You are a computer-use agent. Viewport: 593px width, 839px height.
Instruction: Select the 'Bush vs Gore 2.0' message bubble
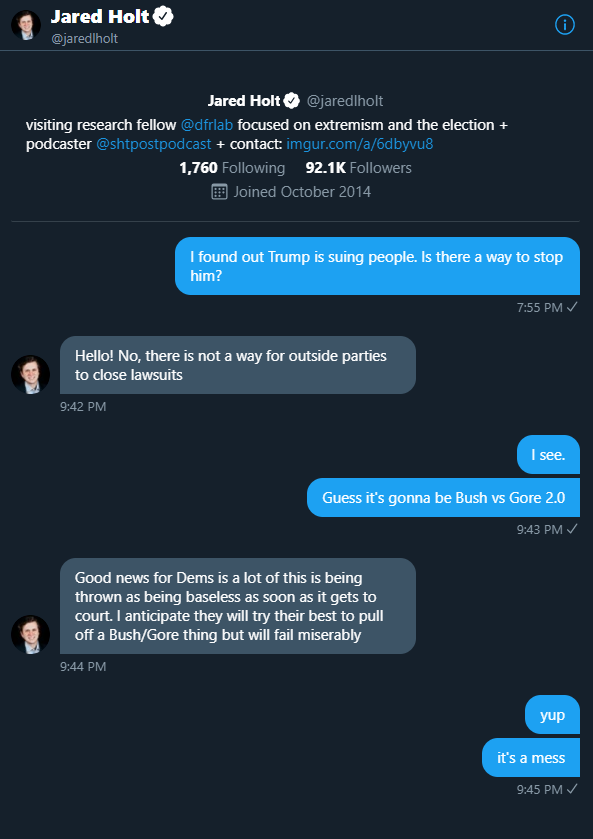pyautogui.click(x=443, y=498)
